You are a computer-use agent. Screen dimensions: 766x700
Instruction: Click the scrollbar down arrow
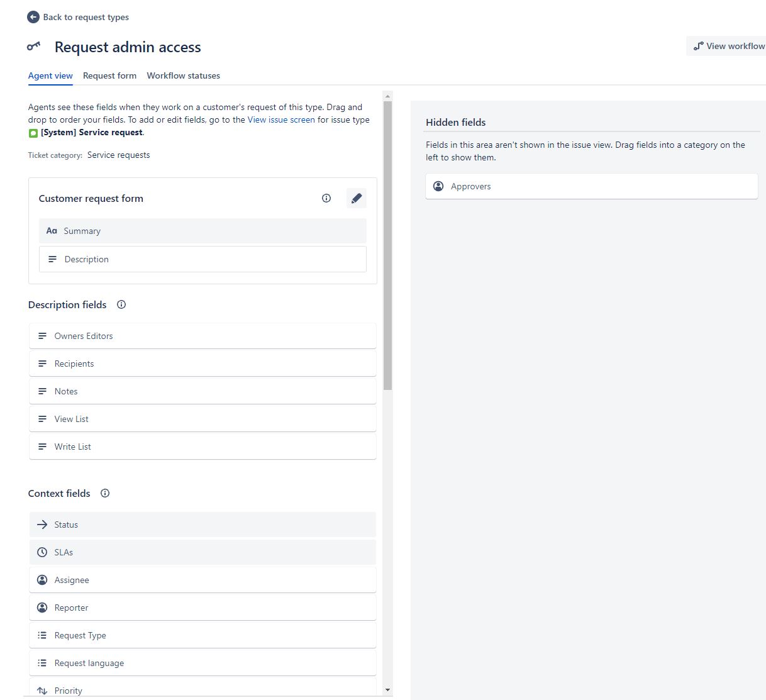click(387, 690)
